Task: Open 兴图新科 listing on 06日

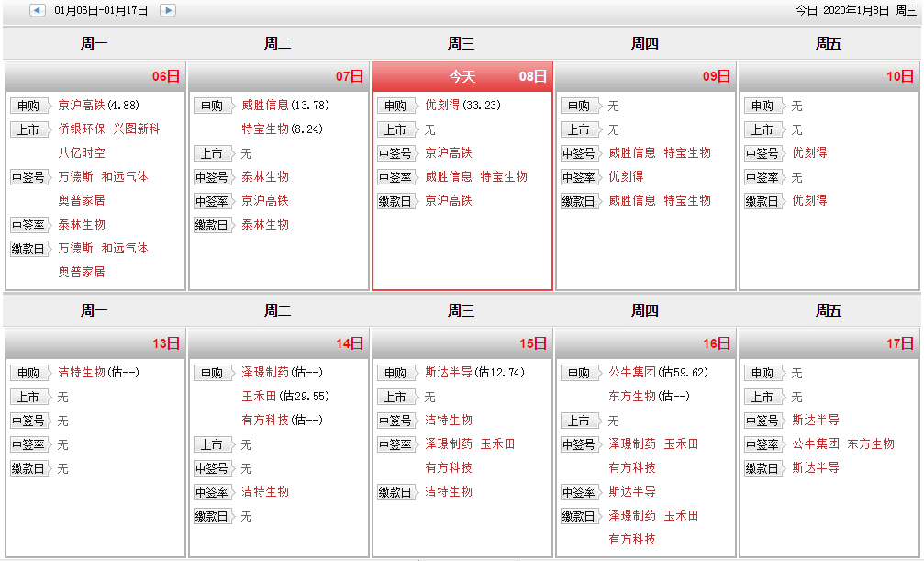Action: (x=136, y=129)
